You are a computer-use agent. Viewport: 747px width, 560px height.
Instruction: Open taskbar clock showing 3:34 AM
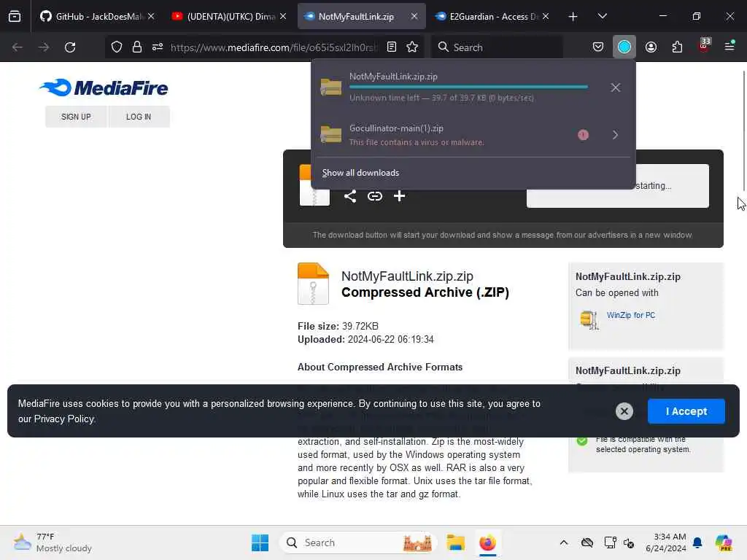click(x=665, y=542)
